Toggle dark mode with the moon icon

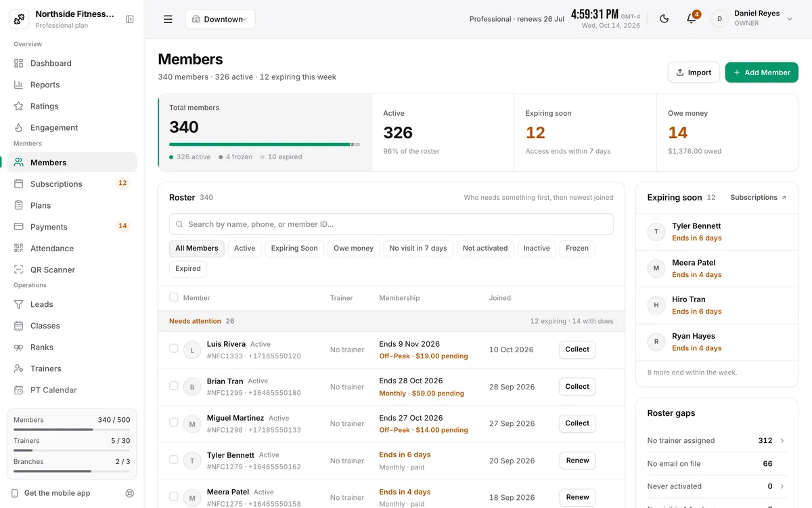click(x=664, y=19)
